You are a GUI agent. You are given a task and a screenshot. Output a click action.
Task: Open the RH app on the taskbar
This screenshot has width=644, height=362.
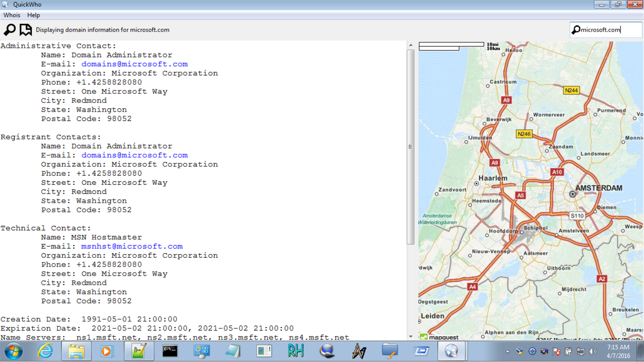coord(295,351)
